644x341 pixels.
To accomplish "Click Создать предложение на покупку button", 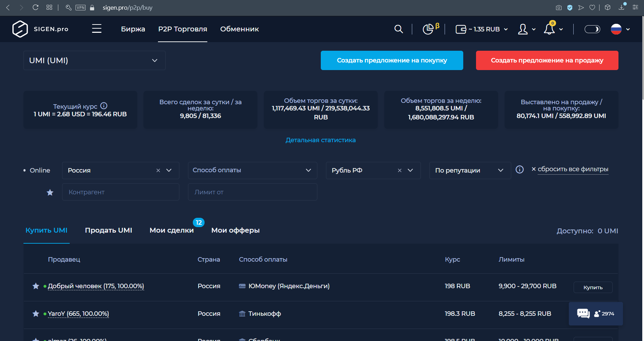I will point(392,60).
